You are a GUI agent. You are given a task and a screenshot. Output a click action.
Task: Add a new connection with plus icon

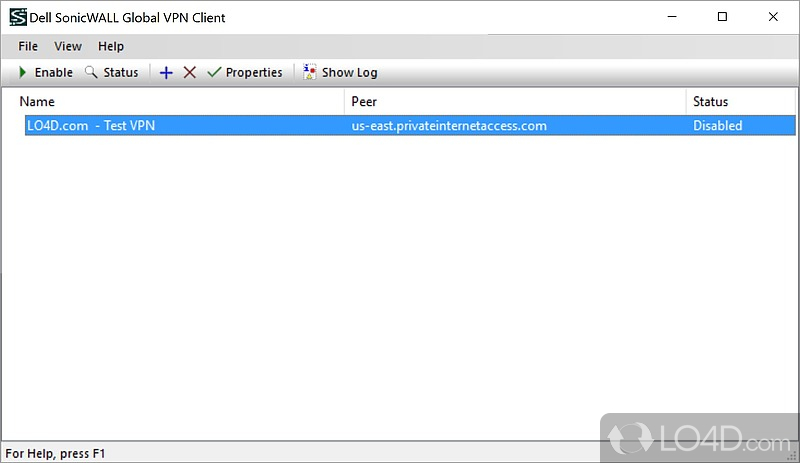tap(166, 72)
